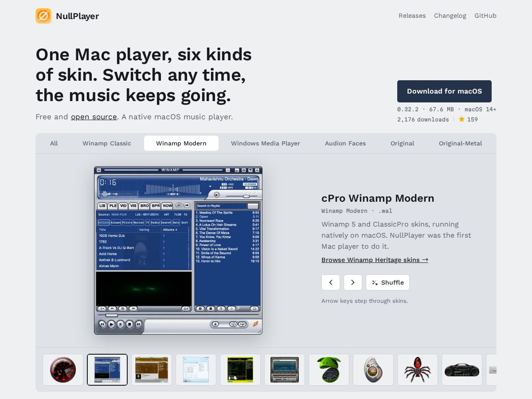Open the VID tab in Winamp preview

tap(123, 206)
